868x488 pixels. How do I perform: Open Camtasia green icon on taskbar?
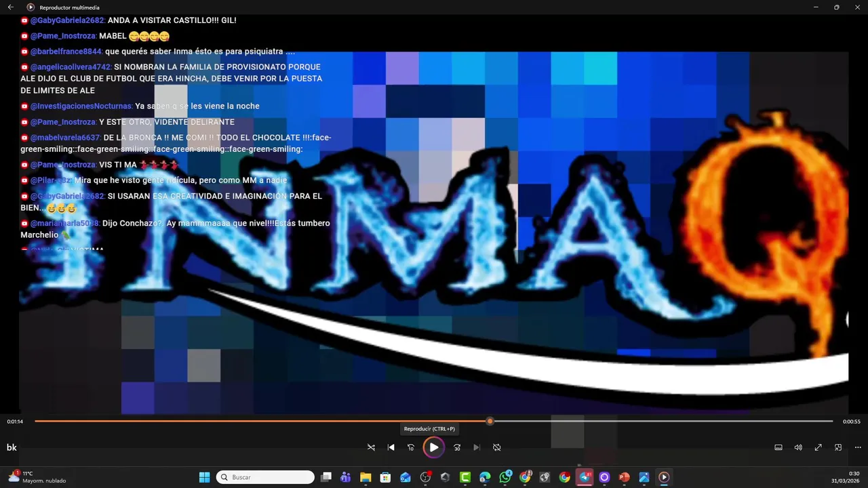click(465, 477)
